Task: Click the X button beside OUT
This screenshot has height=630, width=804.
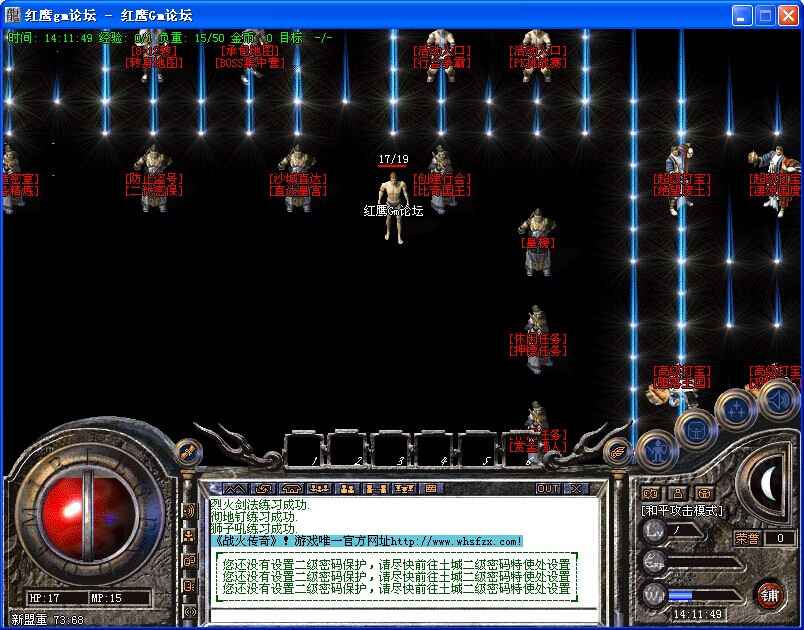Action: 576,489
